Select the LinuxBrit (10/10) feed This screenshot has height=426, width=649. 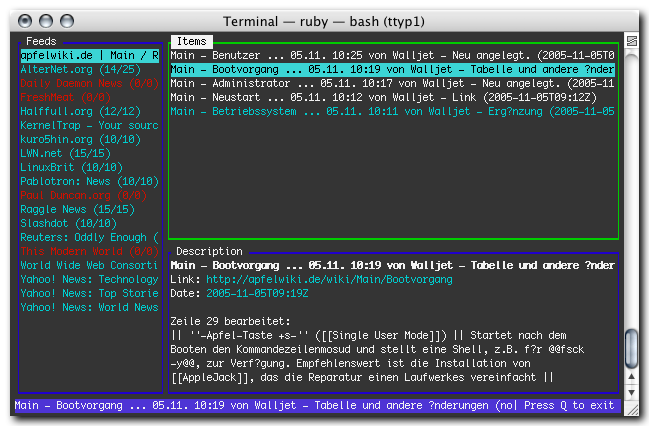[x=72, y=168]
